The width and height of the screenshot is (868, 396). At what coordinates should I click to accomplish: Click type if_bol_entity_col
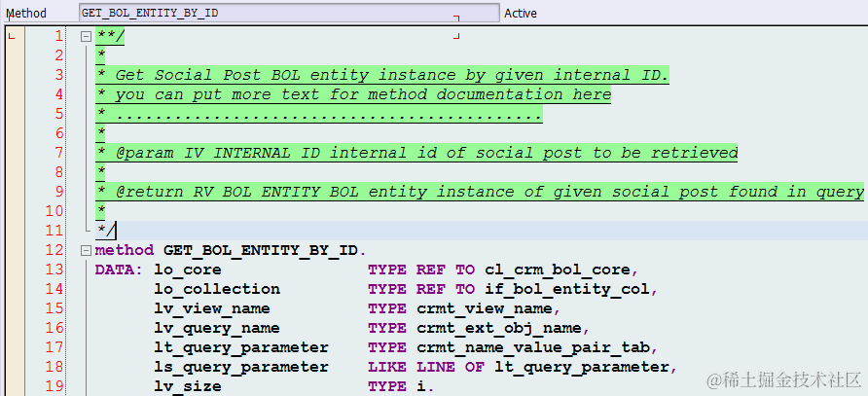pos(567,289)
